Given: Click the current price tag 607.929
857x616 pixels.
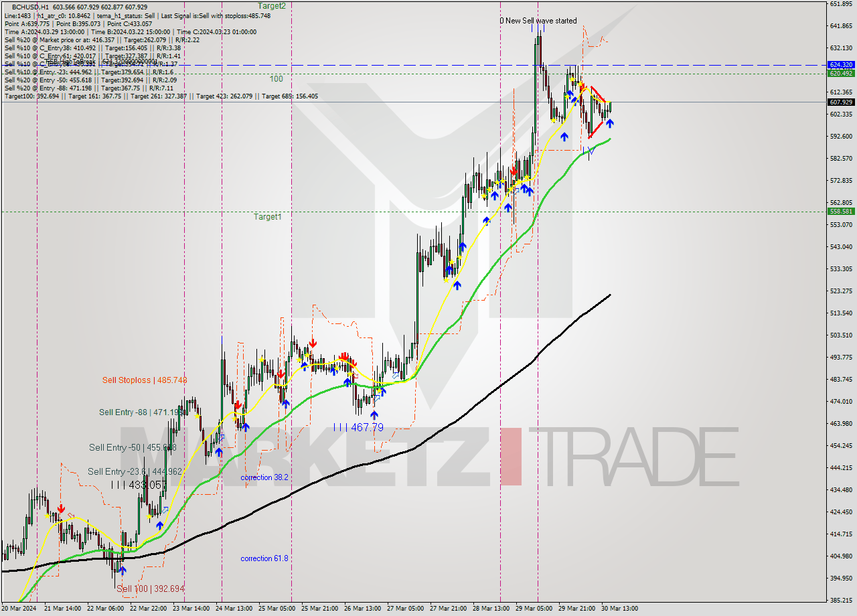Looking at the screenshot, I should (841, 102).
